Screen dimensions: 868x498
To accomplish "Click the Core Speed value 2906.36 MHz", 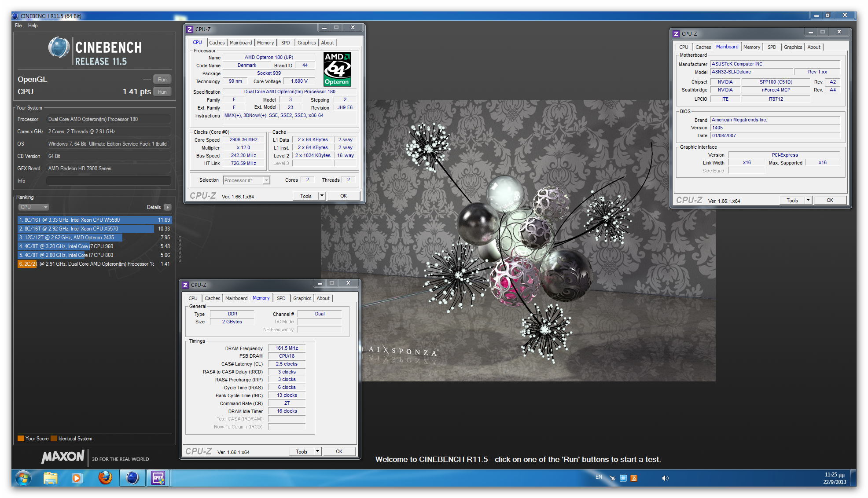I will coord(243,140).
